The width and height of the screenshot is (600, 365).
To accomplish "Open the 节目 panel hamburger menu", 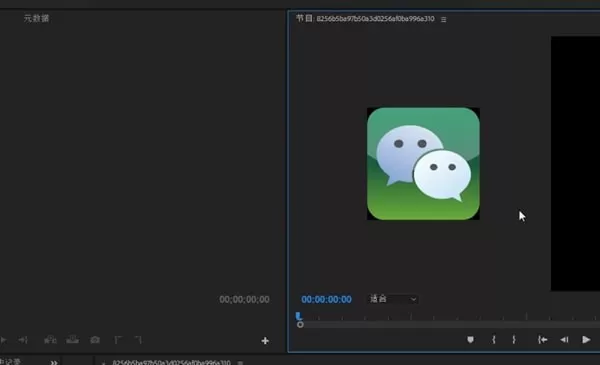I will click(x=443, y=20).
